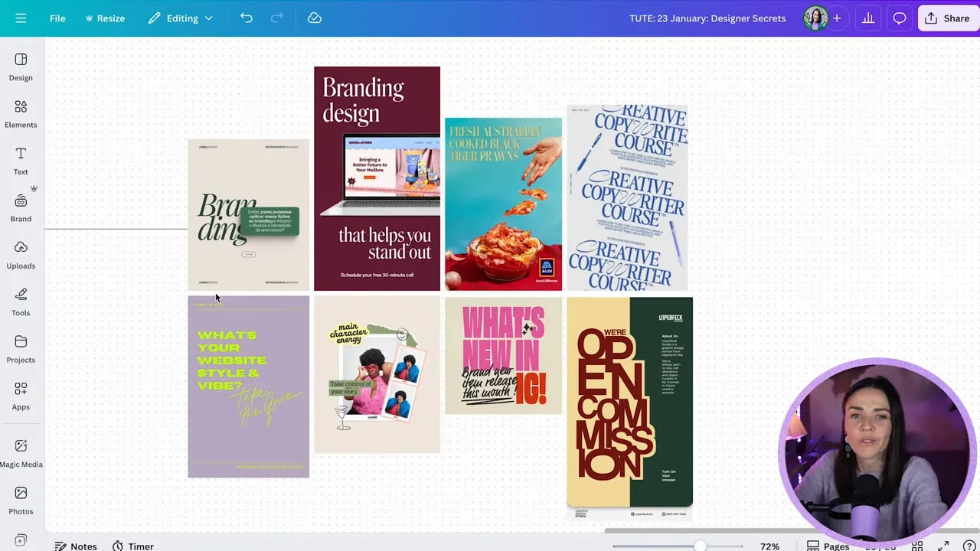Open the Projects panel

click(21, 350)
